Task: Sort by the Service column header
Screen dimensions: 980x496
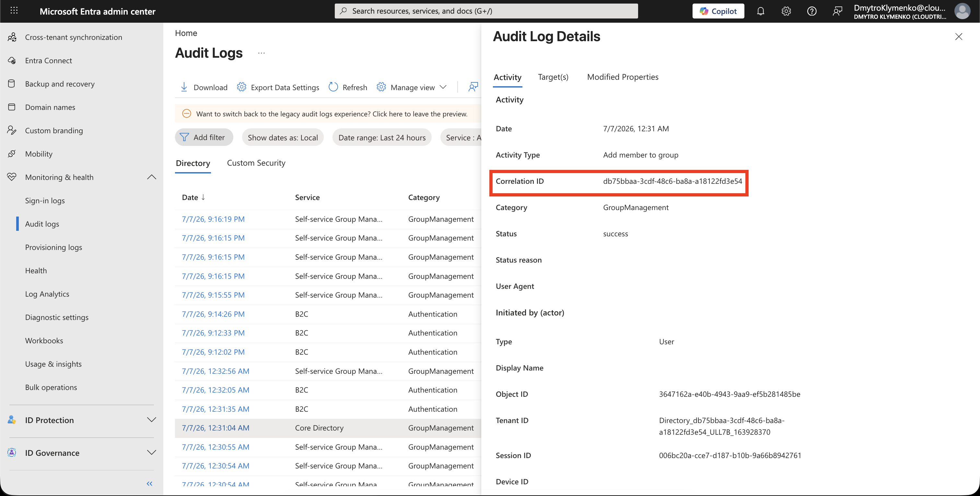Action: click(307, 197)
